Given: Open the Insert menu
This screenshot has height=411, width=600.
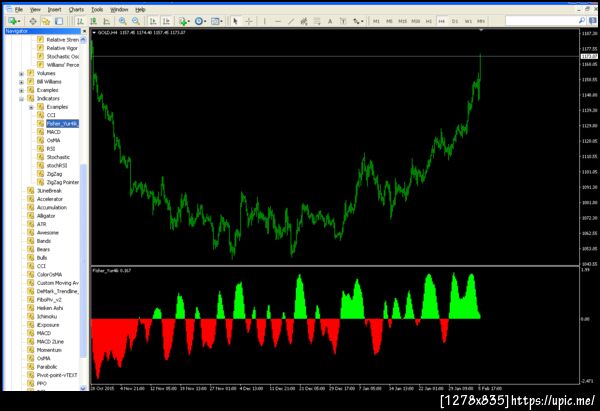Looking at the screenshot, I should tap(55, 10).
